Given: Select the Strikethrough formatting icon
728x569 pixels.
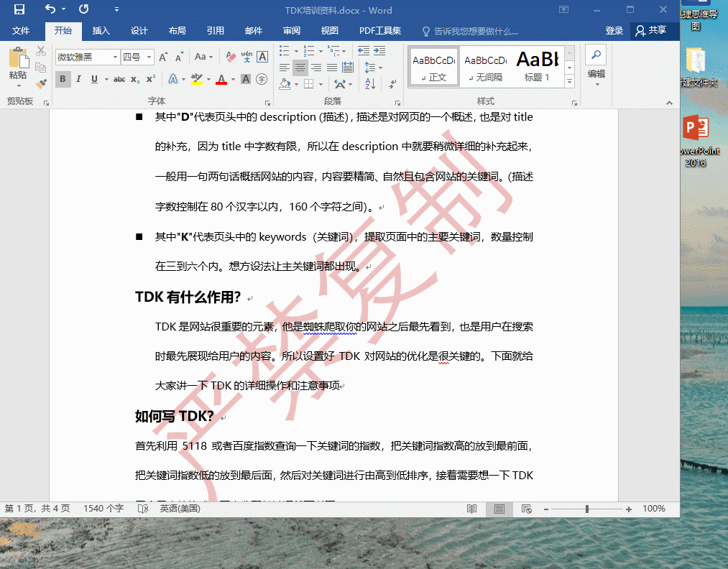Looking at the screenshot, I should point(121,78).
